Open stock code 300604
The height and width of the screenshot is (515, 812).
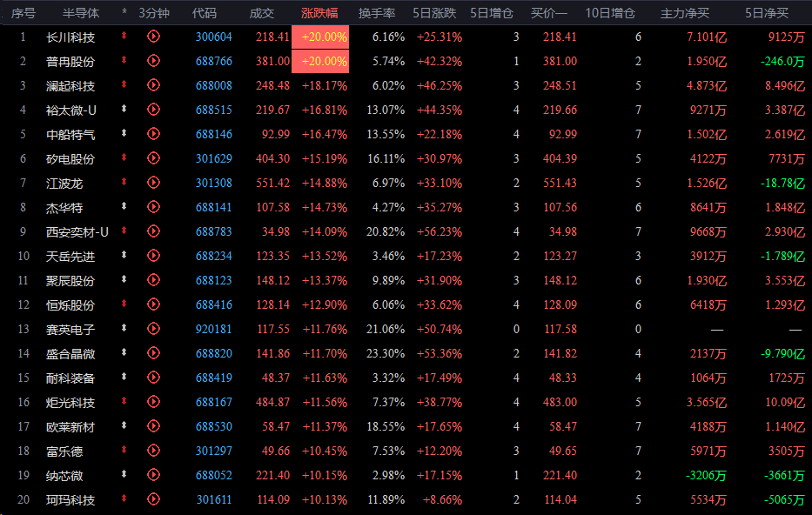coord(214,37)
